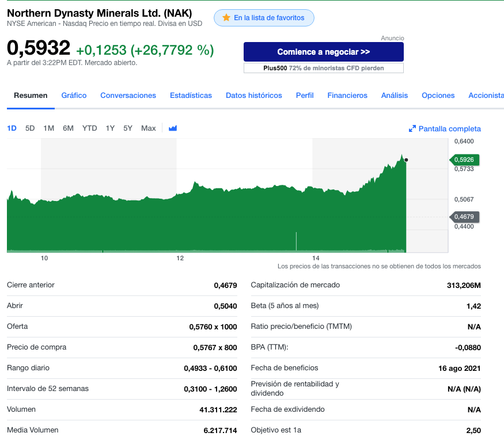Click the gray 0,4679 previous close tag
Viewport: 504px width, 444px height.
(x=464, y=217)
